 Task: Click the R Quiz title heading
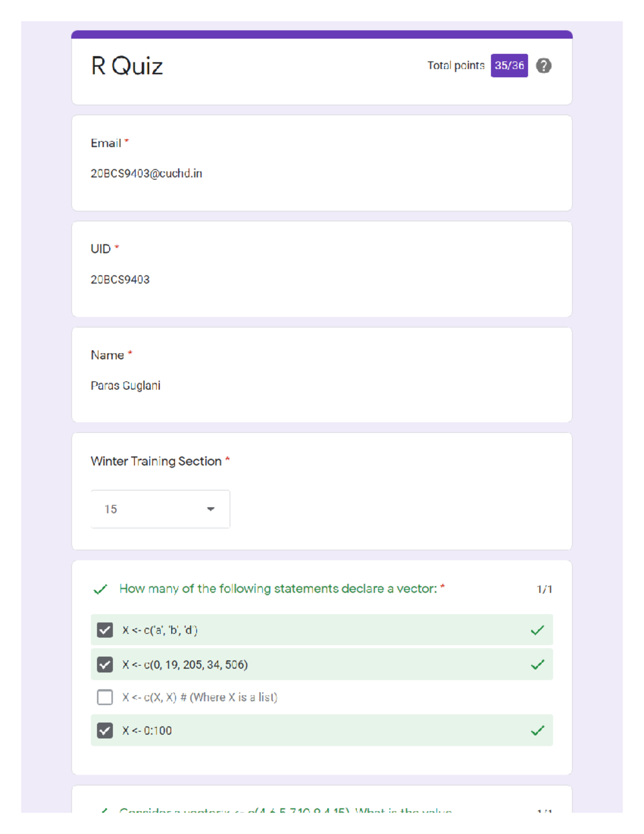coord(127,66)
